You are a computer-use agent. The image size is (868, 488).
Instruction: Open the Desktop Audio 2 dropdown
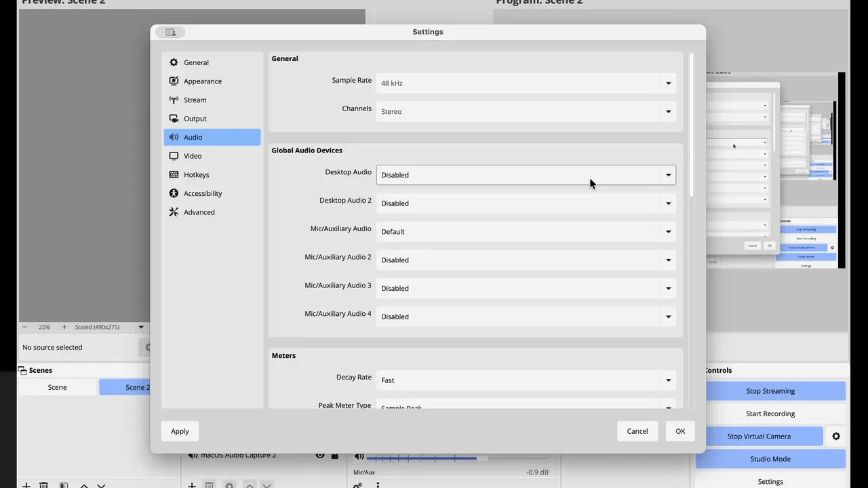pyautogui.click(x=526, y=203)
